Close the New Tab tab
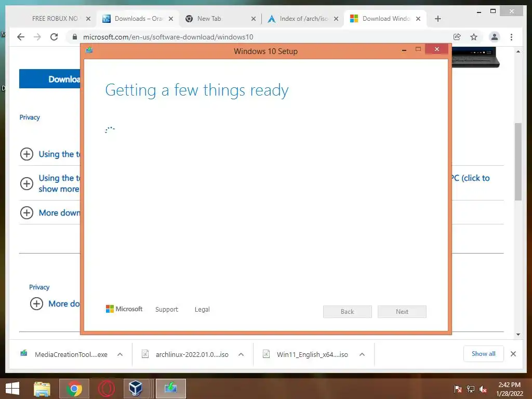The image size is (532, 399). click(x=254, y=19)
